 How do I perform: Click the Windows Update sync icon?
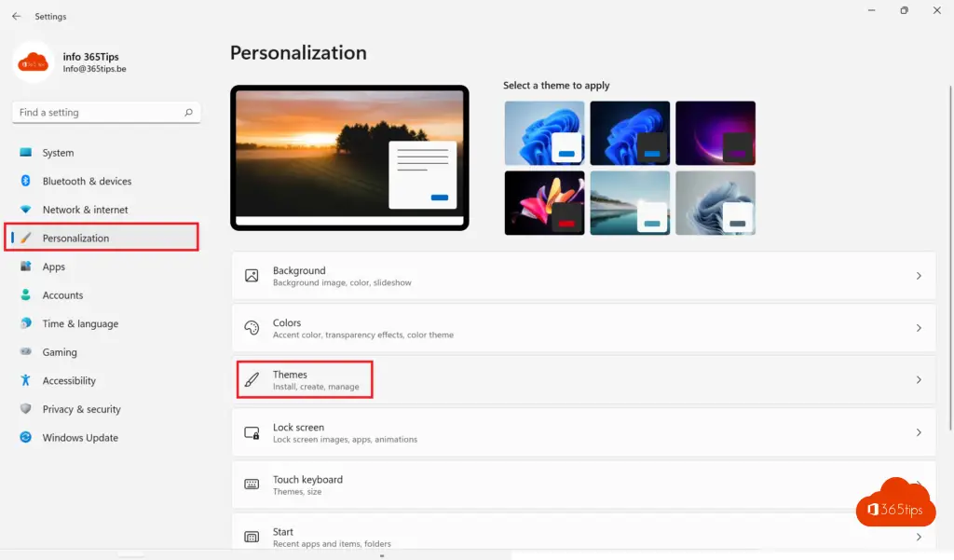pos(25,438)
